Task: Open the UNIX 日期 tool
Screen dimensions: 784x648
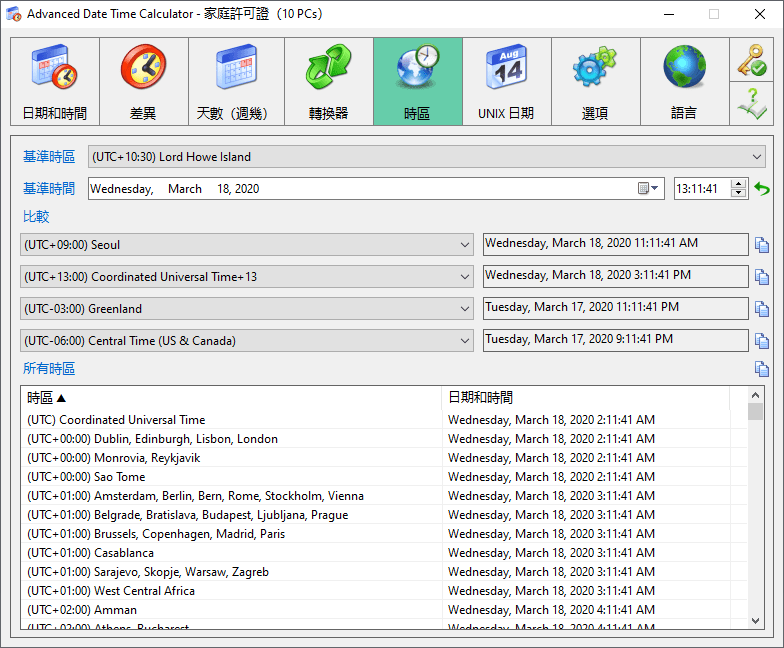Action: point(507,82)
